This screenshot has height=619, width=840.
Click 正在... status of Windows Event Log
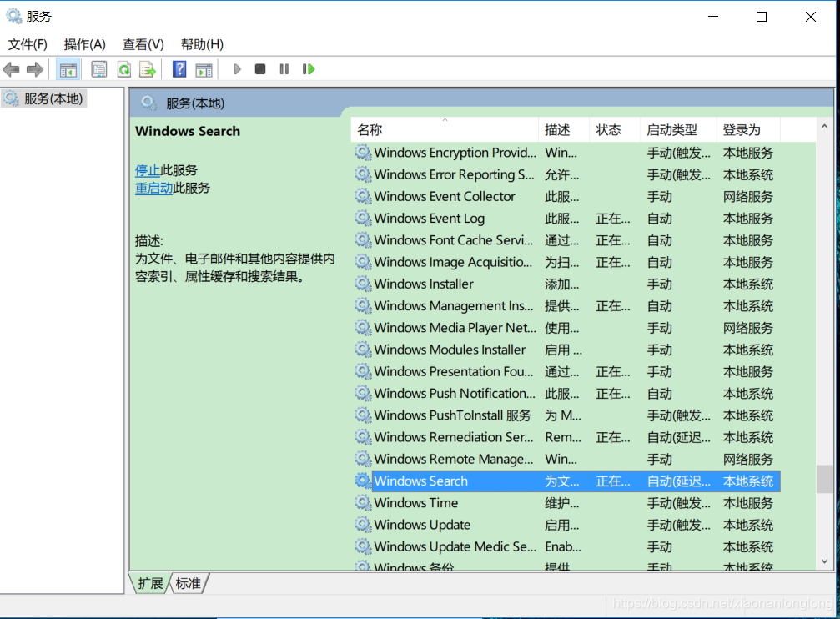(613, 219)
